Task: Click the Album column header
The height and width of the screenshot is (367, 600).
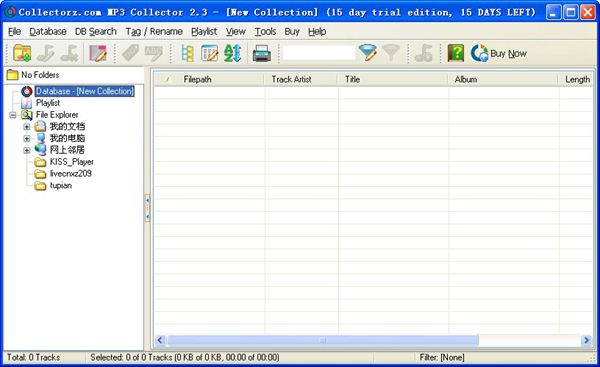Action: [x=504, y=79]
